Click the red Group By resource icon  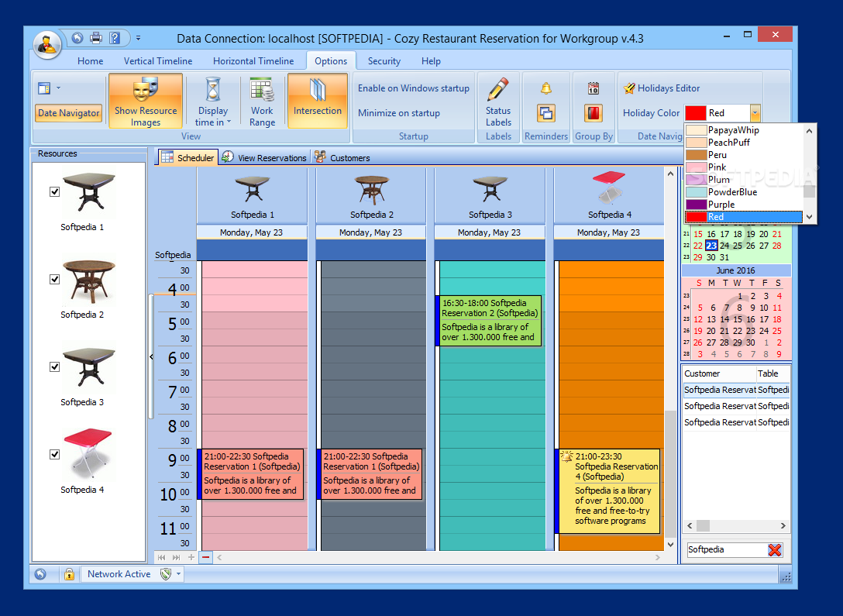[x=593, y=113]
